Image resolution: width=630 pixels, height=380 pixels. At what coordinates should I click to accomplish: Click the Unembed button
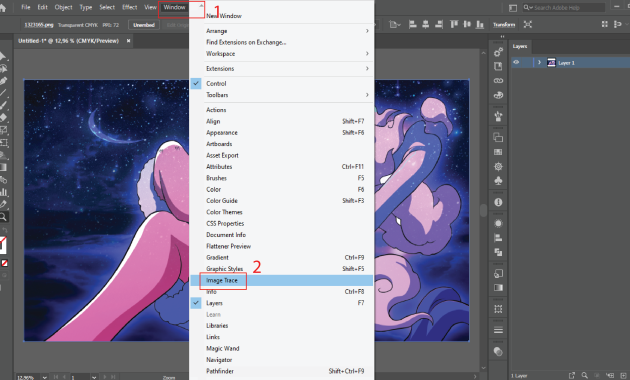click(x=144, y=25)
